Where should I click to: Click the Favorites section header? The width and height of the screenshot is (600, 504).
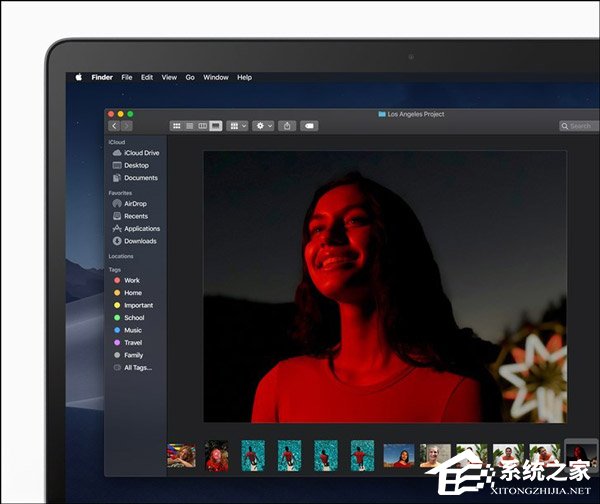click(120, 193)
